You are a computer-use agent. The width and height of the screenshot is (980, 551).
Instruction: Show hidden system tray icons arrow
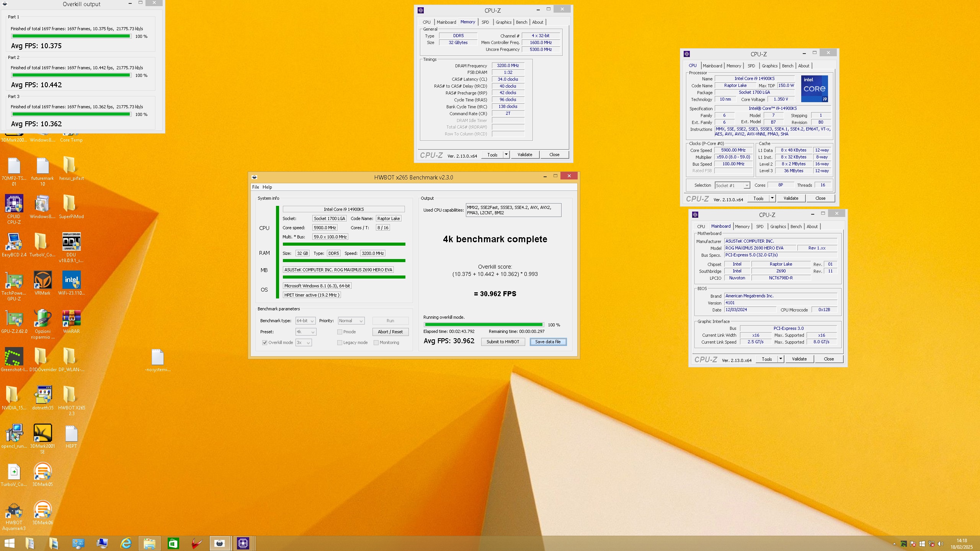[x=894, y=544]
